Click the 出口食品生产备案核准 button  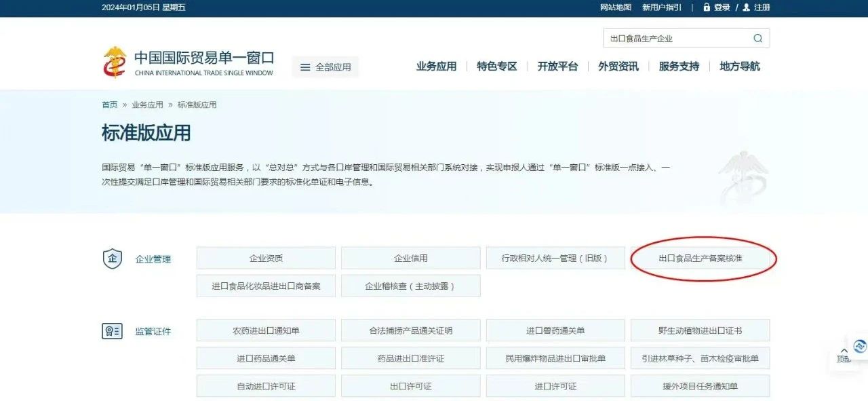[700, 259]
